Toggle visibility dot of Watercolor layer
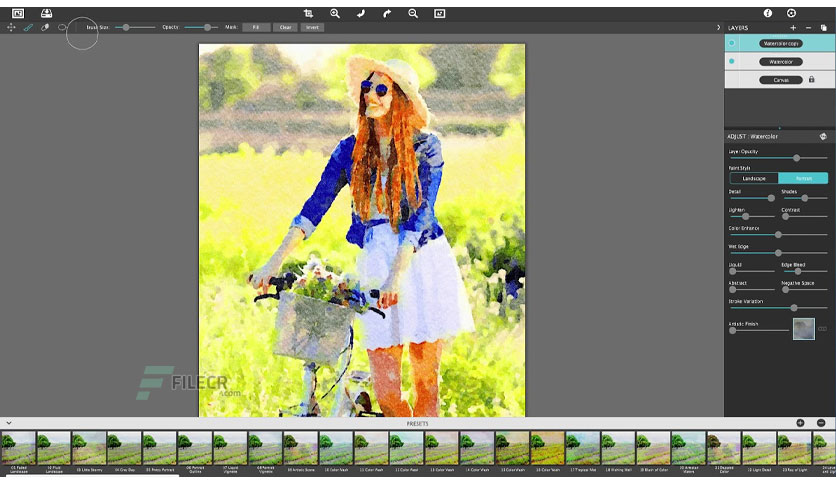 (732, 61)
